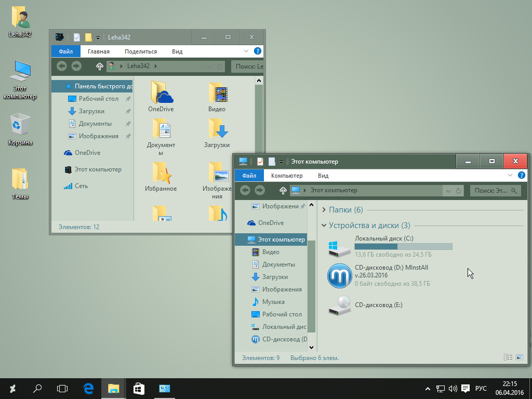Open the Компьютер ribbon tab
Image resolution: width=532 pixels, height=399 pixels.
point(287,176)
